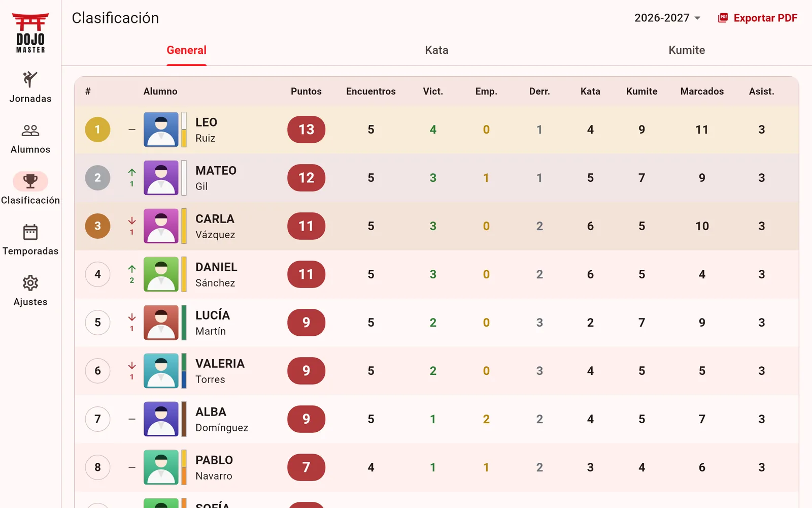
Task: Click the gold rank 1 medal badge
Action: pyautogui.click(x=97, y=130)
